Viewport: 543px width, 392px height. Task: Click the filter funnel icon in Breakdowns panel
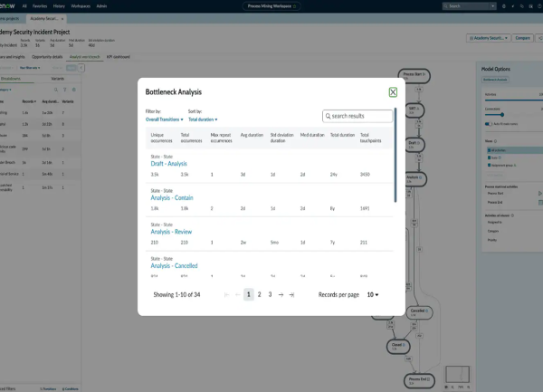[x=65, y=90]
